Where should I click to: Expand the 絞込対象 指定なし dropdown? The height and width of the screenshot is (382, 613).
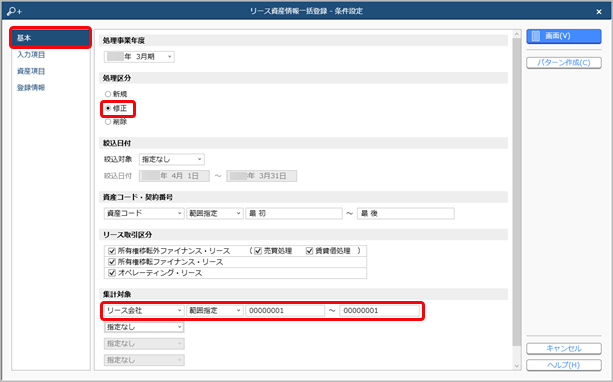click(x=172, y=159)
